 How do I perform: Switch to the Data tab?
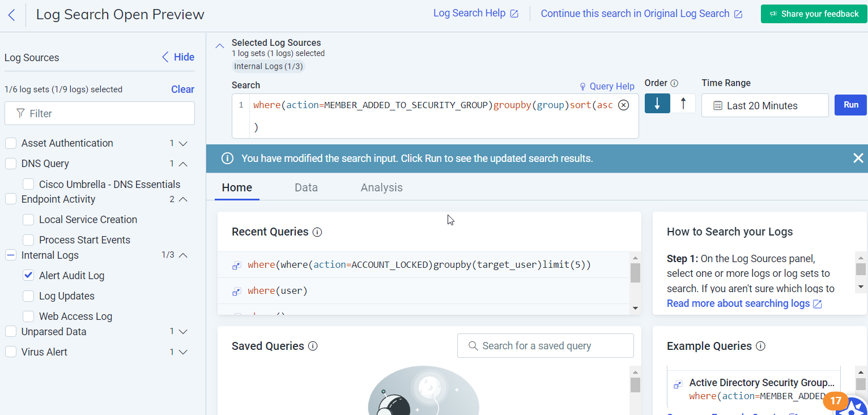(306, 188)
